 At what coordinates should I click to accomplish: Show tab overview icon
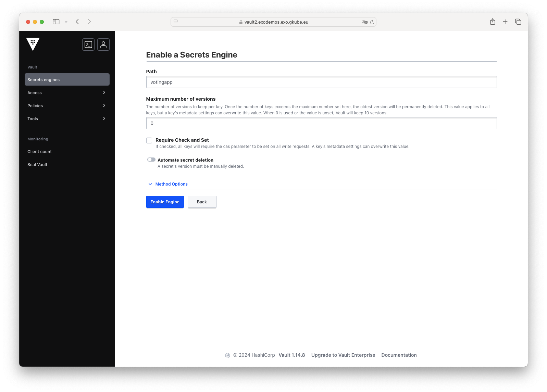tap(518, 22)
